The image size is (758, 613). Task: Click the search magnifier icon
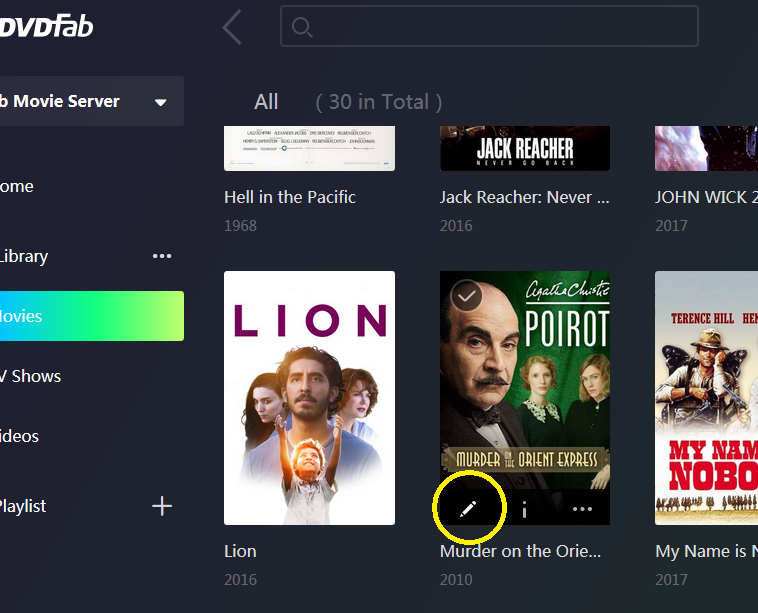click(x=302, y=27)
